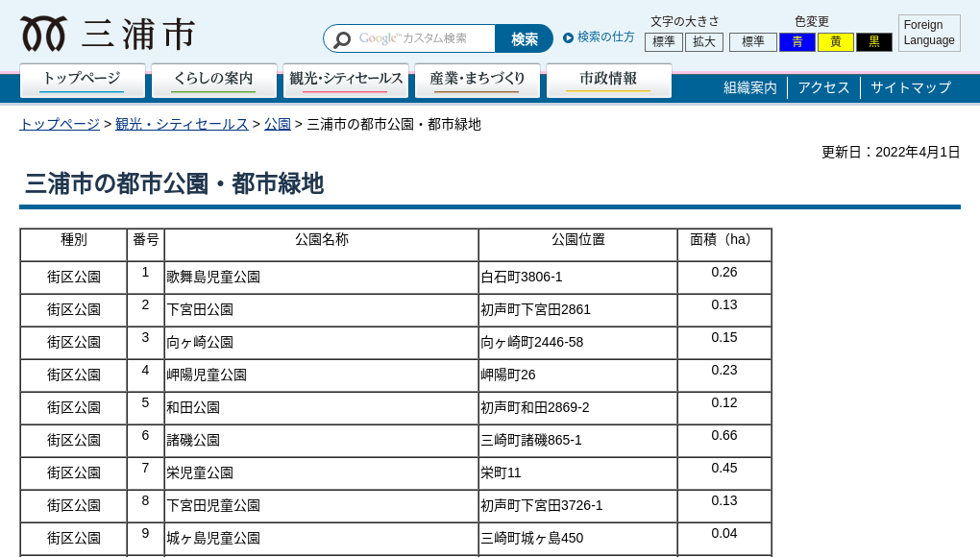
Task: Select 観光・シティセールス navigation tab
Action: coord(346,80)
